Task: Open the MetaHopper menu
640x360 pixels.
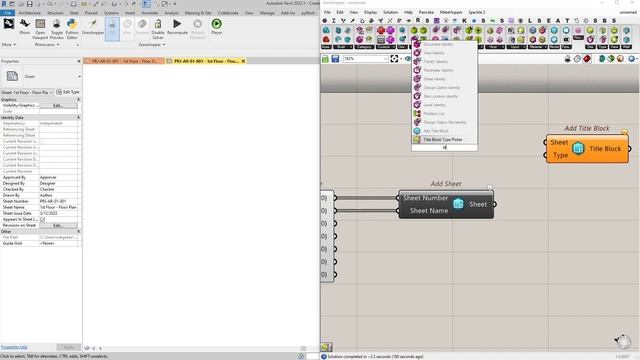Action: (451, 12)
